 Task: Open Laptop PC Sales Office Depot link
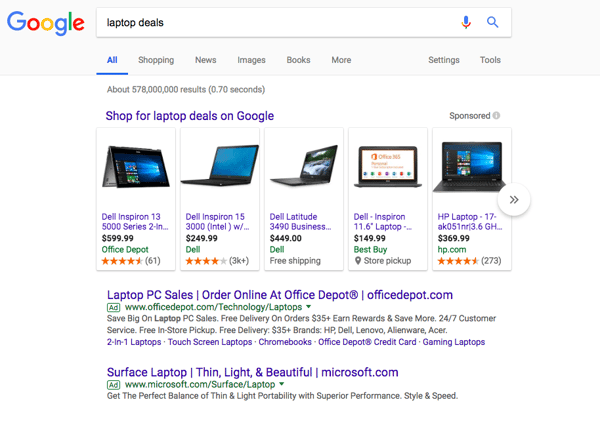[x=279, y=295]
